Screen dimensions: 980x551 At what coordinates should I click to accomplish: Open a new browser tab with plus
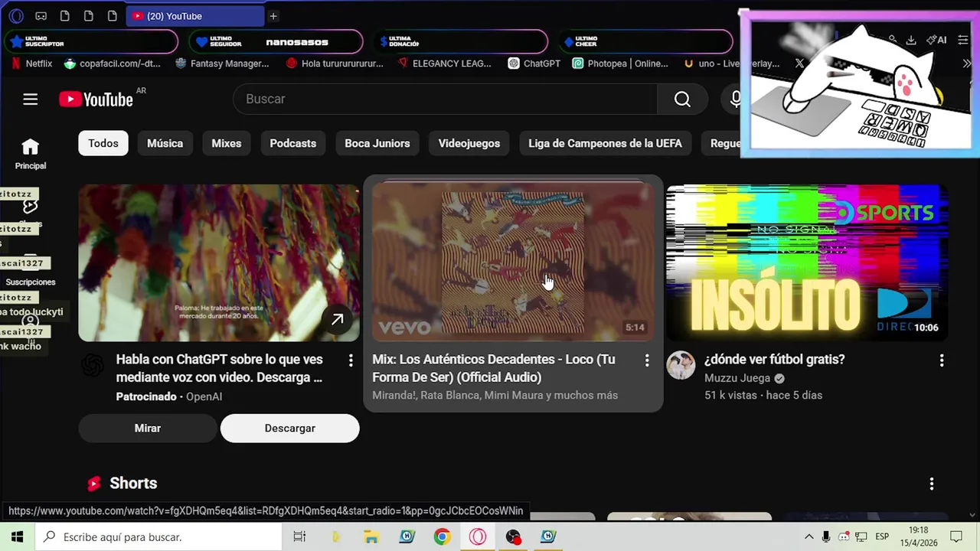[x=273, y=16]
